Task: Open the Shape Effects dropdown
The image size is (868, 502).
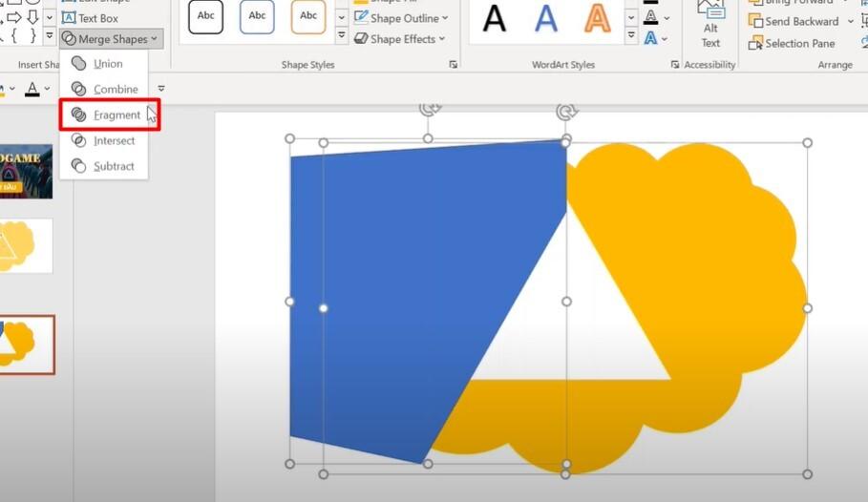Action: [x=399, y=39]
